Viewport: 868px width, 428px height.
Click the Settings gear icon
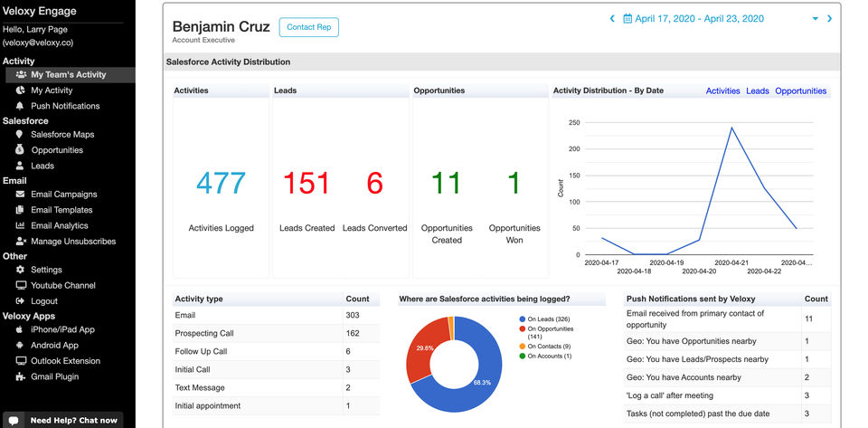[x=21, y=270]
